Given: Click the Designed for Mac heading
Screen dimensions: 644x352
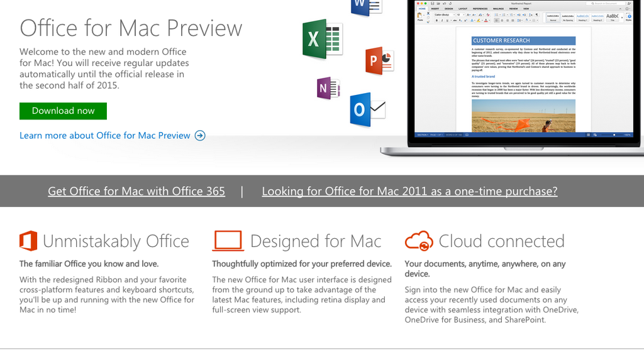Looking at the screenshot, I should click(x=316, y=241).
